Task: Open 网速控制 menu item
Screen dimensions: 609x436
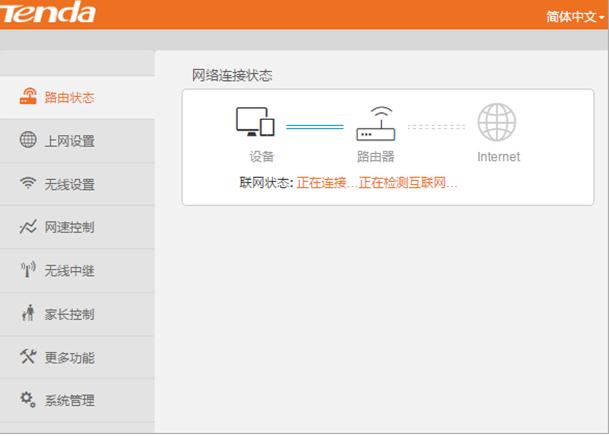Action: pos(77,227)
